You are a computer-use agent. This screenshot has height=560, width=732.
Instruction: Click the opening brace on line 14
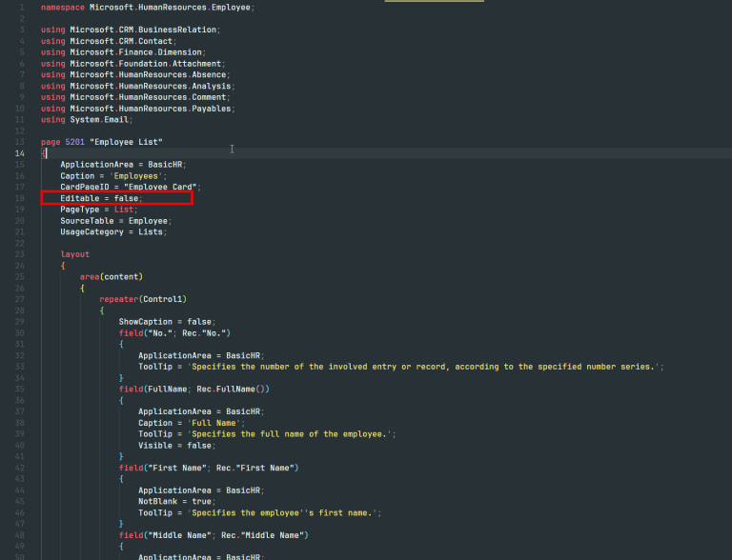(x=44, y=153)
